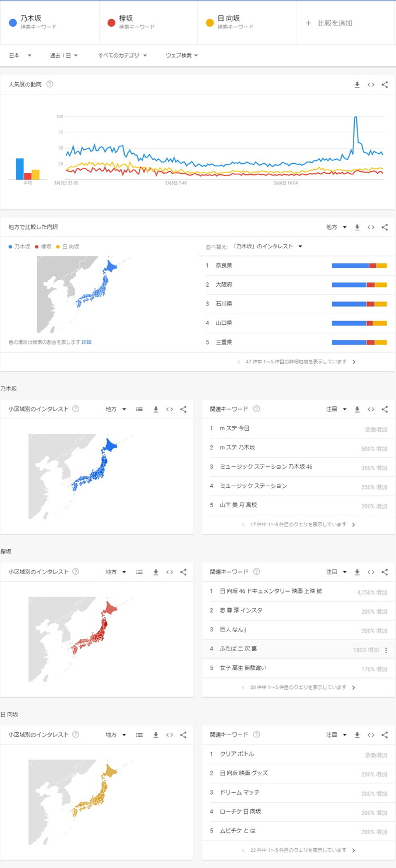Select the 乃木坂 search term tab

tap(49, 23)
